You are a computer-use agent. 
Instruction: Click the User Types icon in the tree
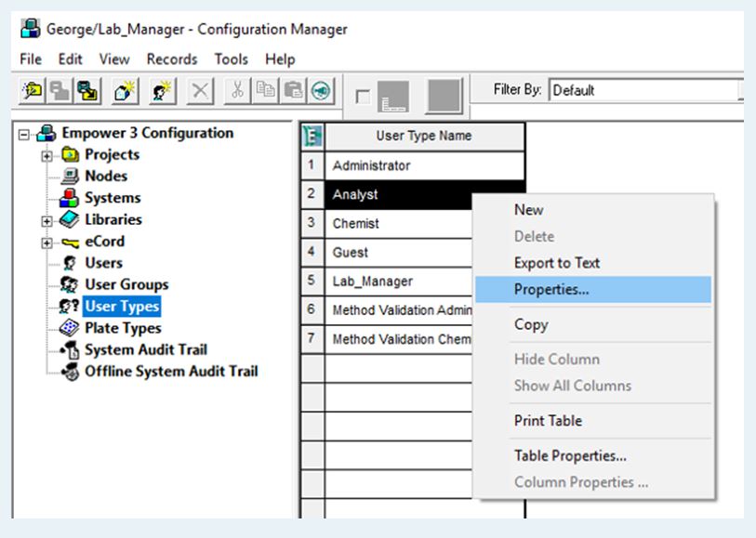pos(69,307)
